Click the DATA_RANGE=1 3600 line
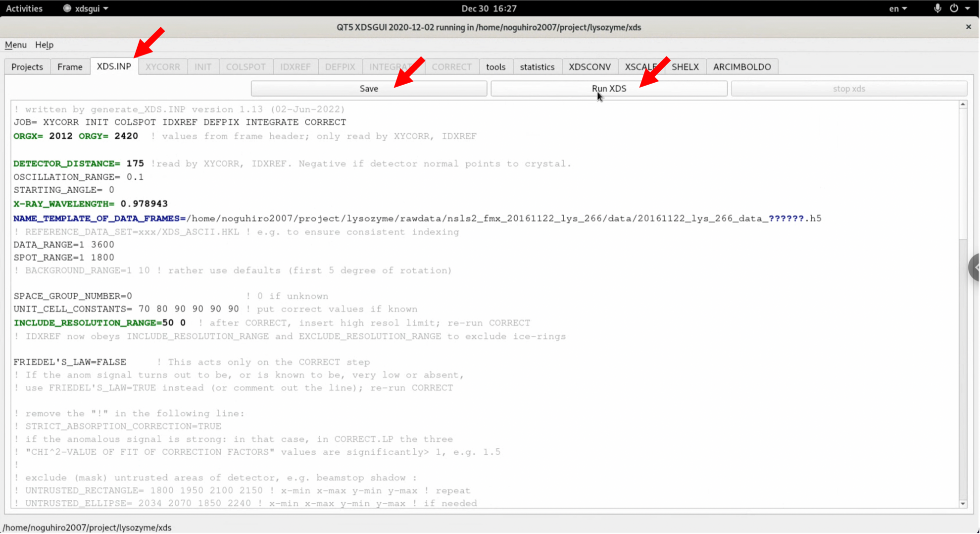 (64, 245)
